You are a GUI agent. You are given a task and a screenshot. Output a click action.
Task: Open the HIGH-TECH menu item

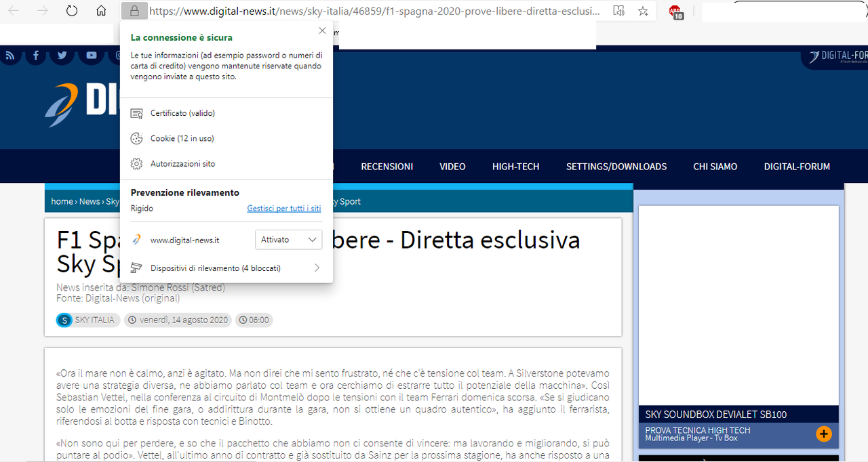(x=516, y=167)
